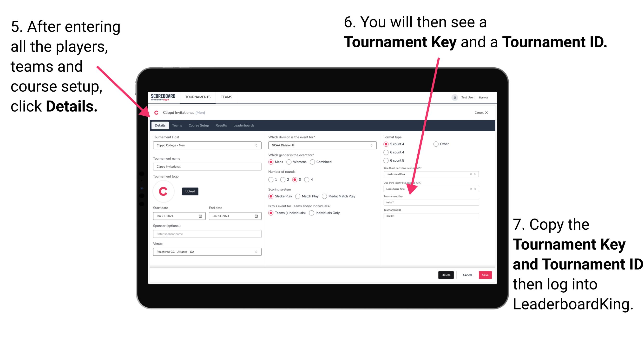Click the Scoreboard logo icon
The height and width of the screenshot is (346, 644).
pyautogui.click(x=164, y=97)
